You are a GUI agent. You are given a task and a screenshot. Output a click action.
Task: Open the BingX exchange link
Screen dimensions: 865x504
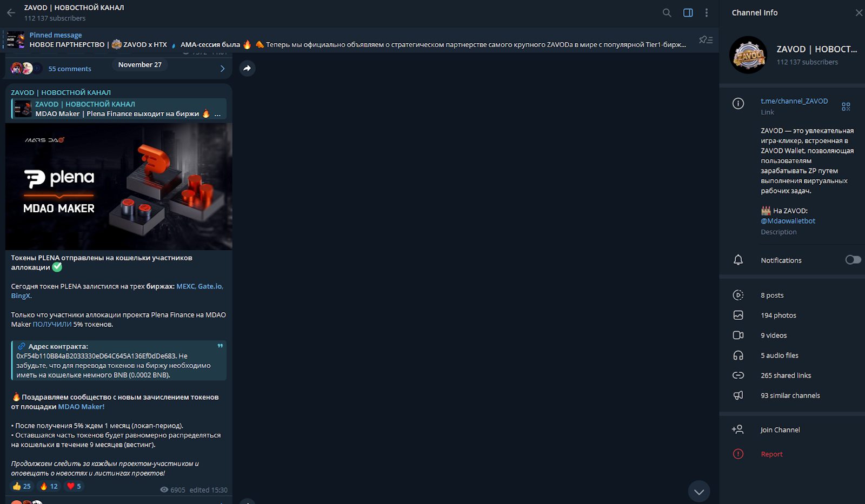point(21,295)
